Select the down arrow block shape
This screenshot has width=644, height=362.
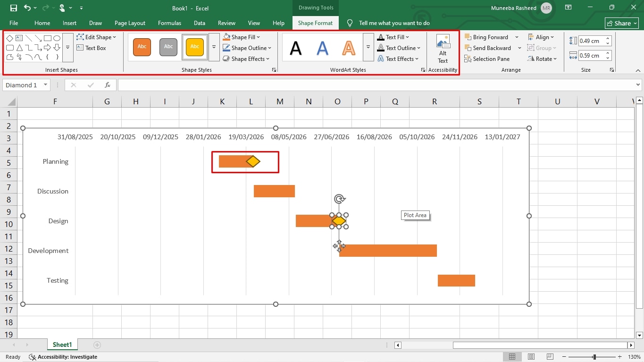coord(57,48)
